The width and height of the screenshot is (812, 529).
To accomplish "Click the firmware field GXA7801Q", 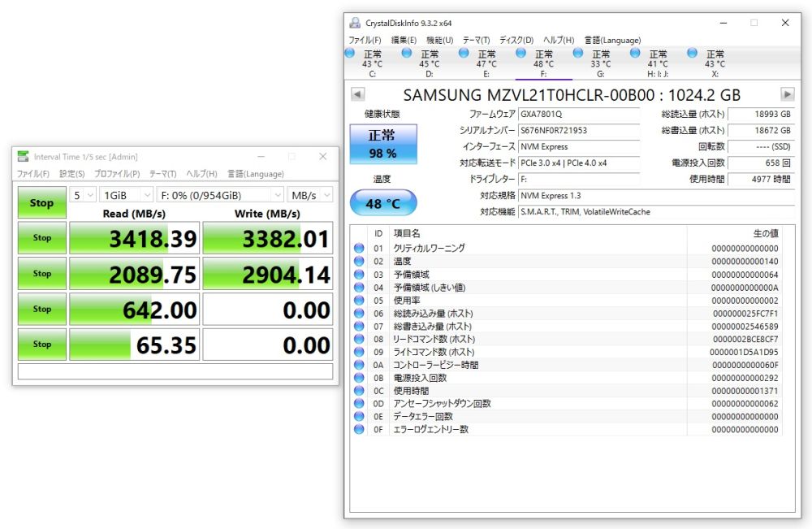I will (x=579, y=114).
